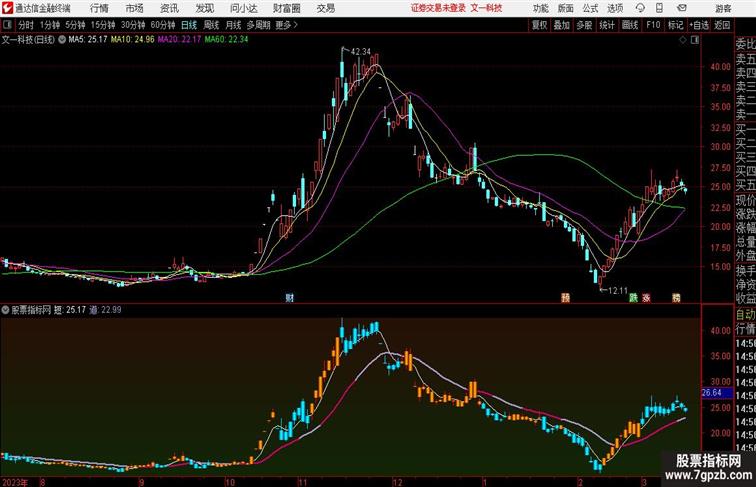
Task: Open the 公式 menu
Action: [590, 8]
